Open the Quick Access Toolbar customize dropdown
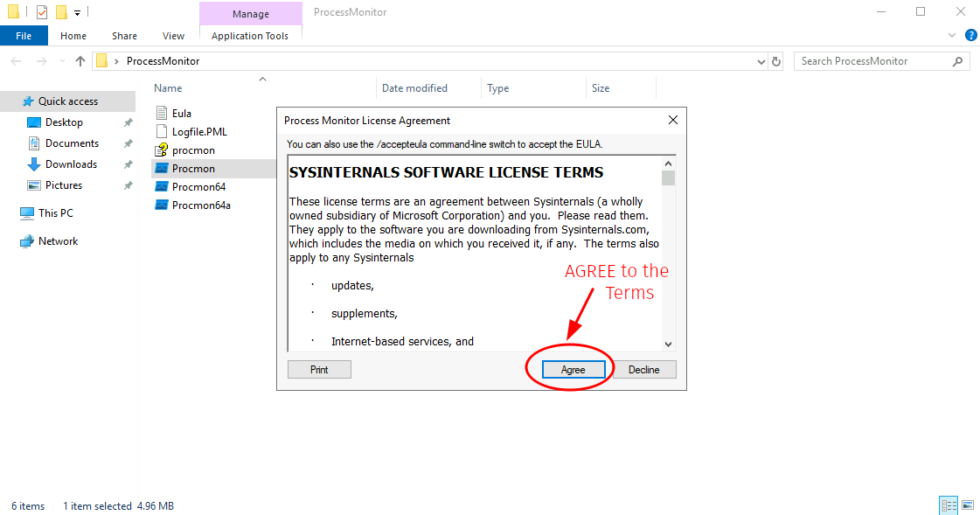Viewport: 980px width, 515px height. tap(77, 12)
